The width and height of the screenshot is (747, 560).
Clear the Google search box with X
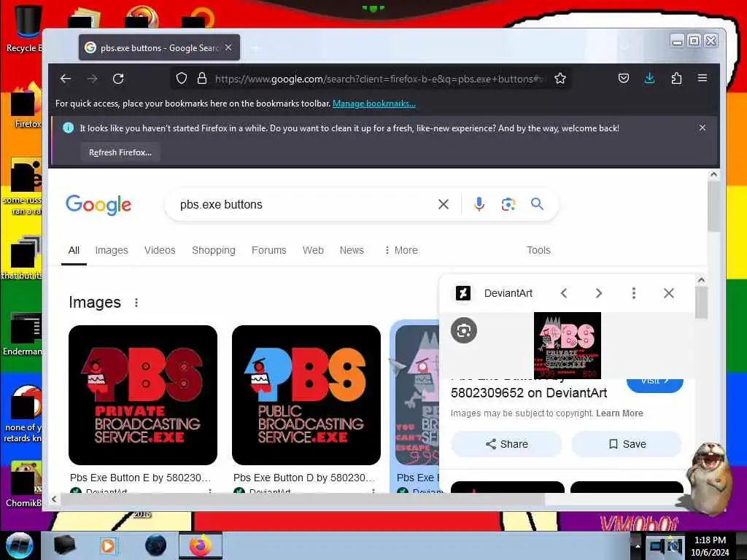click(443, 204)
